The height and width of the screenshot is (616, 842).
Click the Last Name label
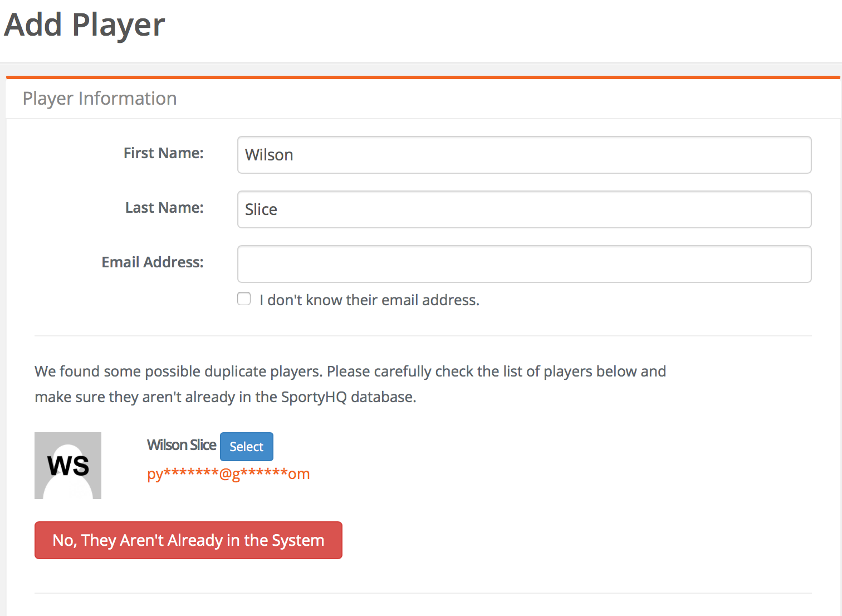(164, 208)
